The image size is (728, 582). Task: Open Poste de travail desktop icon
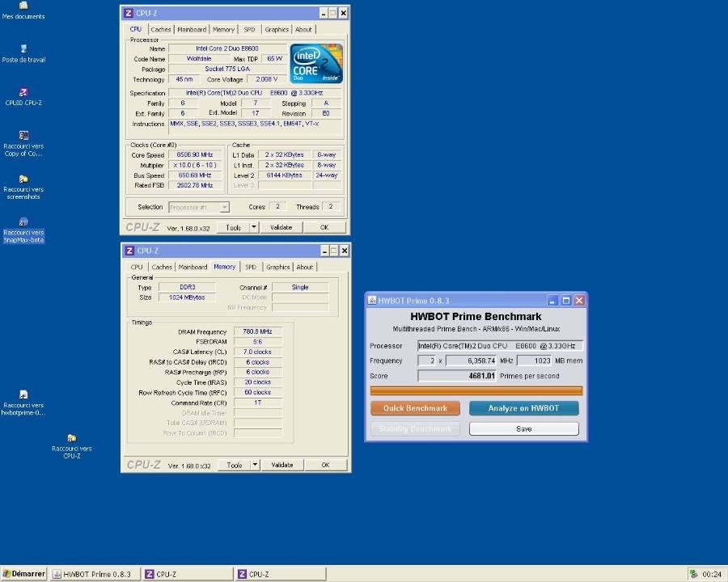[23, 54]
